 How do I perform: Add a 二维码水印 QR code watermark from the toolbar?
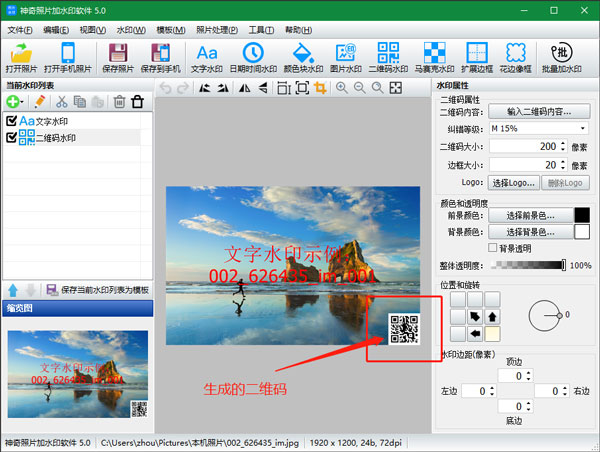point(391,59)
